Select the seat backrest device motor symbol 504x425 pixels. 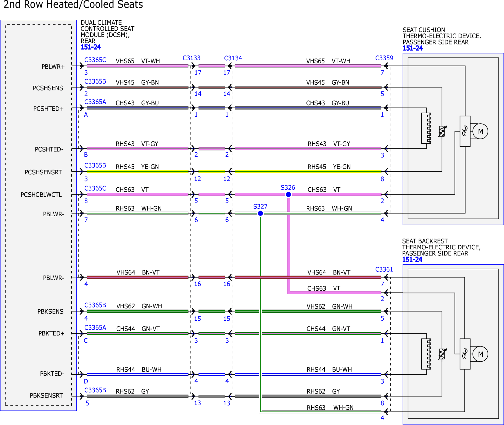[x=480, y=354]
